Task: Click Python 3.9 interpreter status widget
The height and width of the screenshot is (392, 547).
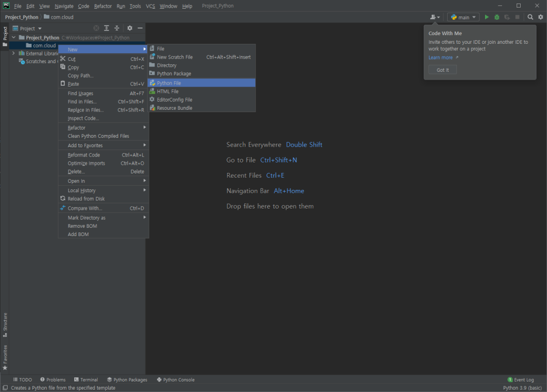Action: (x=522, y=388)
